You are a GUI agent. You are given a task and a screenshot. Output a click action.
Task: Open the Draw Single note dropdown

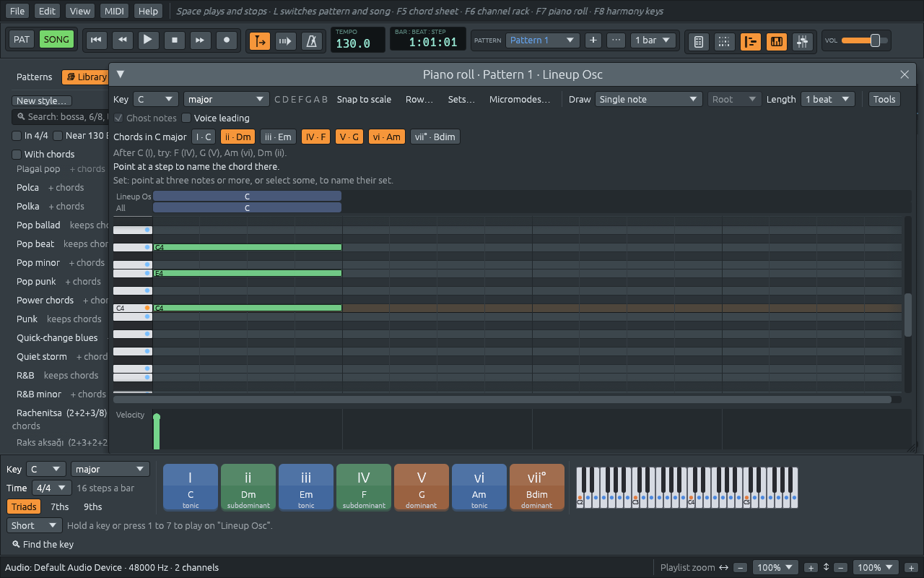648,99
